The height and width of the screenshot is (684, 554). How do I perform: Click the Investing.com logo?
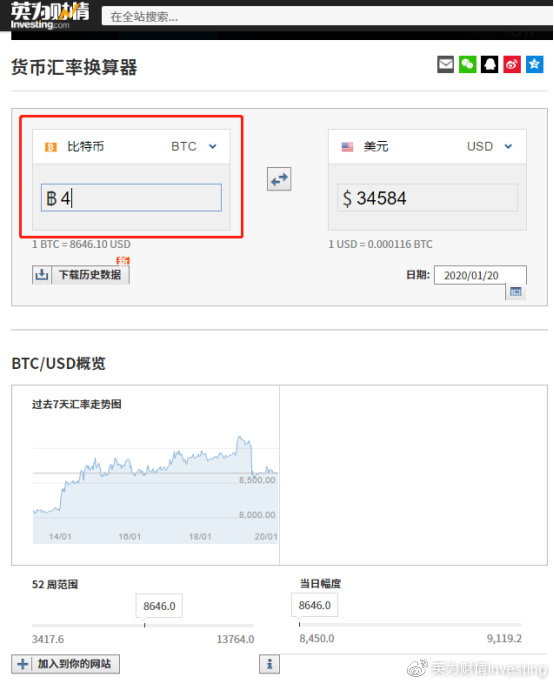tap(49, 16)
